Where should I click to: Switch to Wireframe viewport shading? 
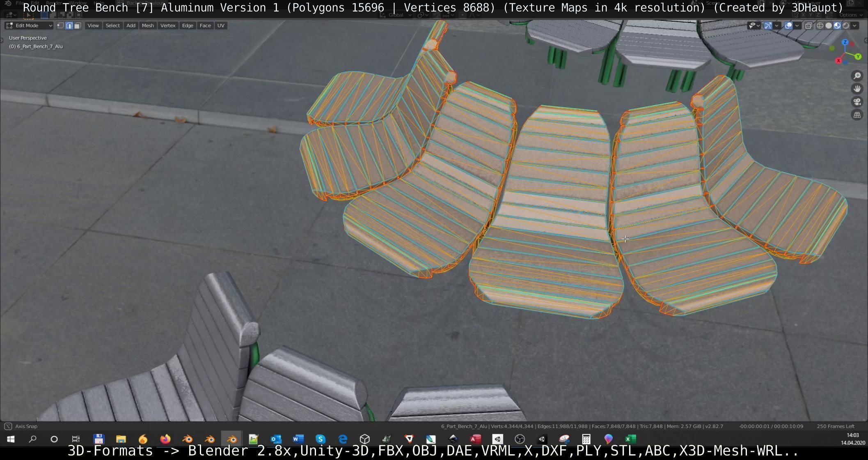(x=820, y=25)
